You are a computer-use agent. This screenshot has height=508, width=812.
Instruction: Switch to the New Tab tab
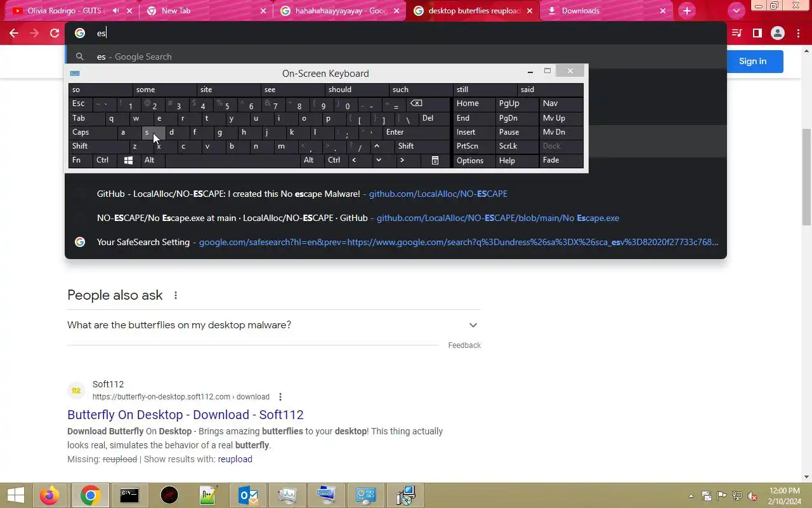[x=206, y=11]
